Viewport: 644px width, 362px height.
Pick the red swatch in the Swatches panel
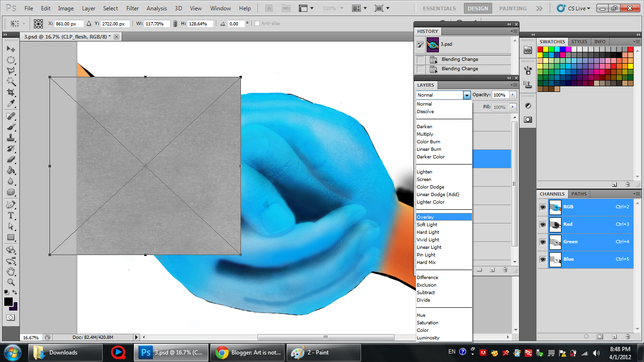(540, 49)
